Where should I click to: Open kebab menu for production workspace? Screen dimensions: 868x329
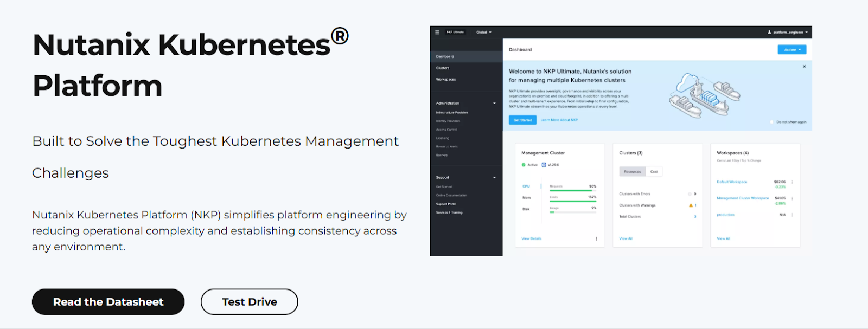tap(792, 215)
